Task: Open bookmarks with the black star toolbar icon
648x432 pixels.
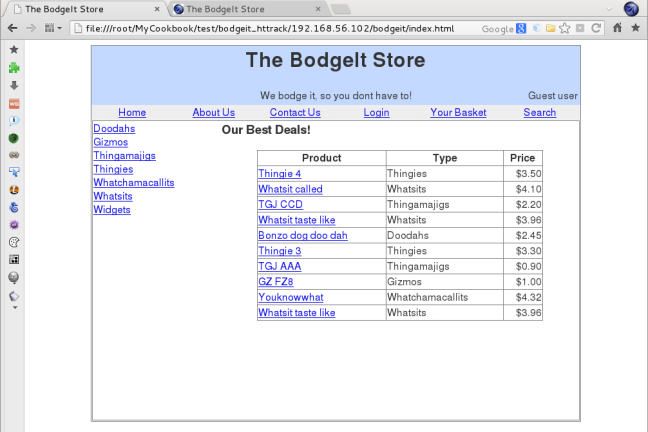Action: 636,28
